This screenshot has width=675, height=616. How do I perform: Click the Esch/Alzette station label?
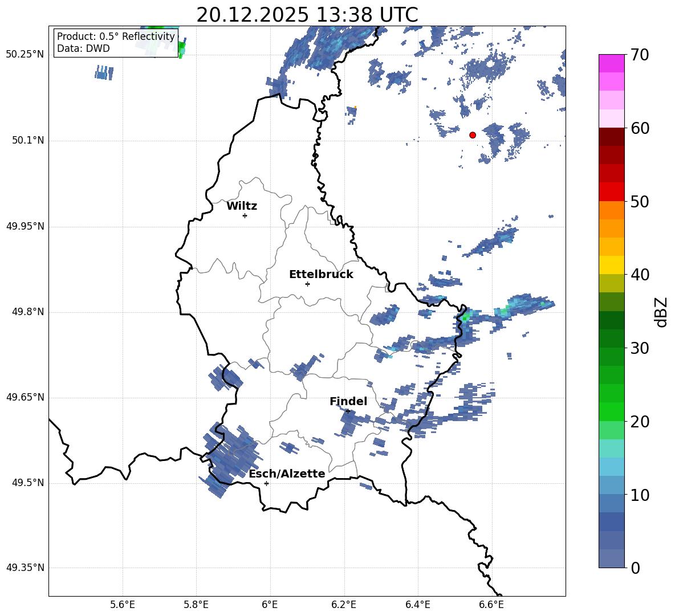[x=287, y=474]
